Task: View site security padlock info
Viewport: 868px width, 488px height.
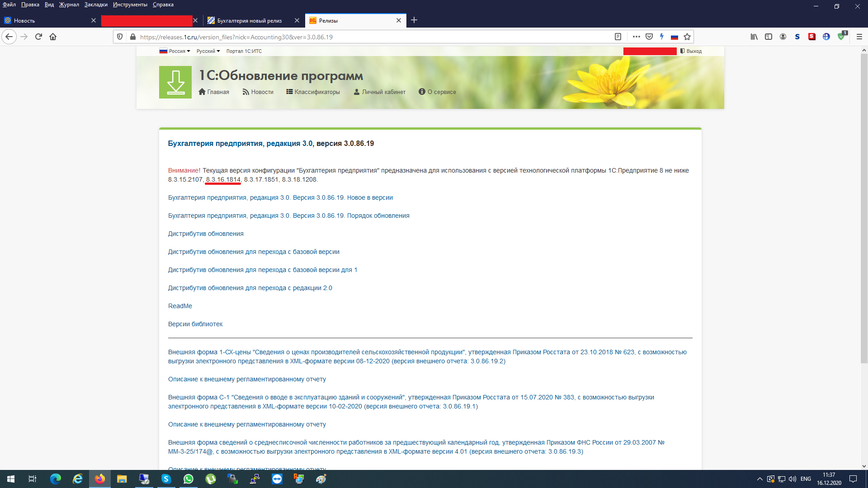Action: [x=132, y=37]
